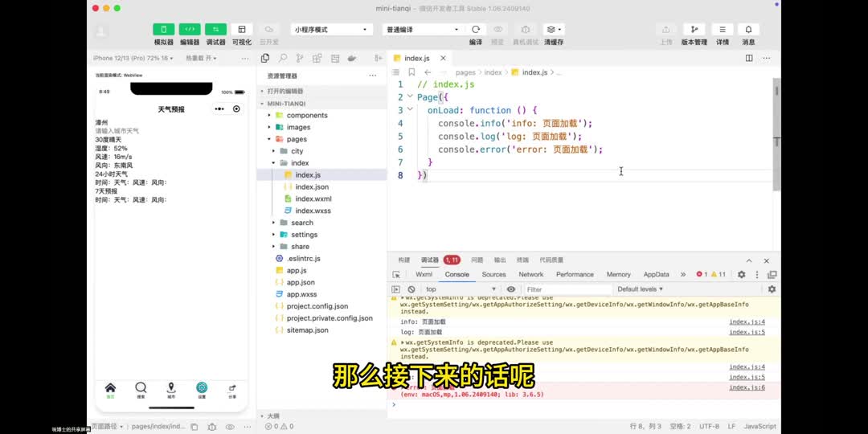Open the top context dropdown
868x434 pixels.
coord(461,289)
